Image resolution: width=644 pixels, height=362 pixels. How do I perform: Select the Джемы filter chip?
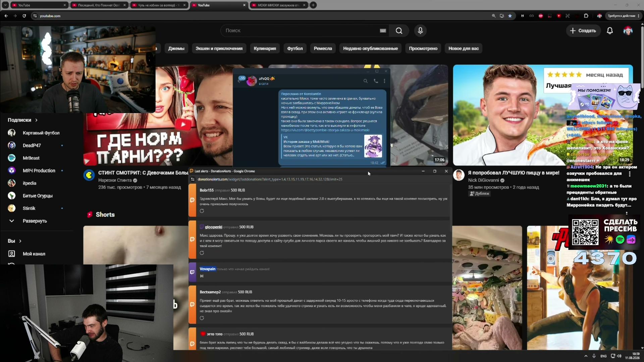pos(176,49)
